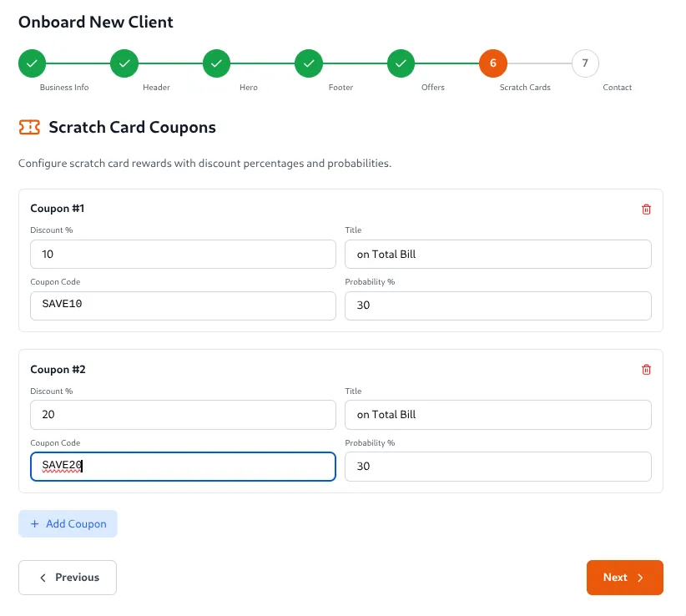Screen dimensions: 686x616
Task: Click Coupon #2 Probability % field
Action: 497,467
